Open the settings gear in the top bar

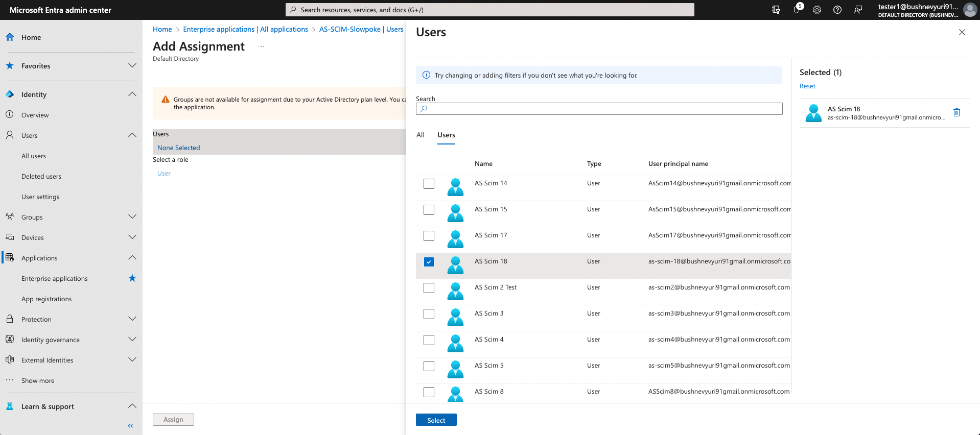(817, 10)
